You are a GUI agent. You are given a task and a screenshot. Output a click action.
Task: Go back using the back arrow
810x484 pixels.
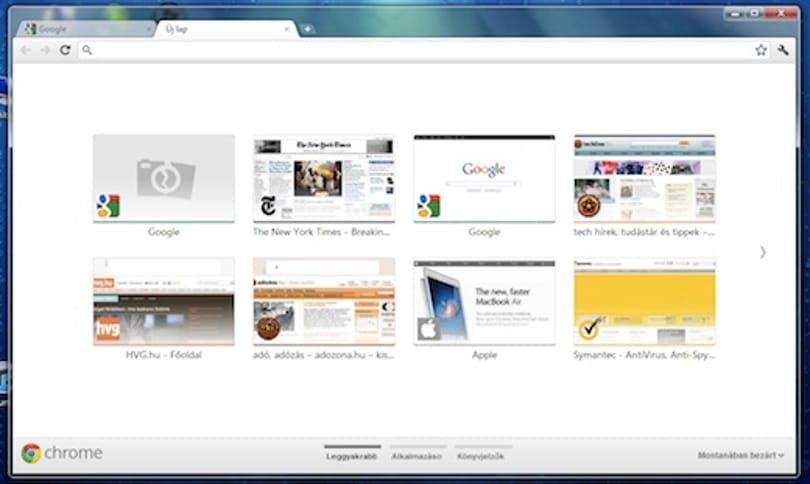[x=25, y=50]
